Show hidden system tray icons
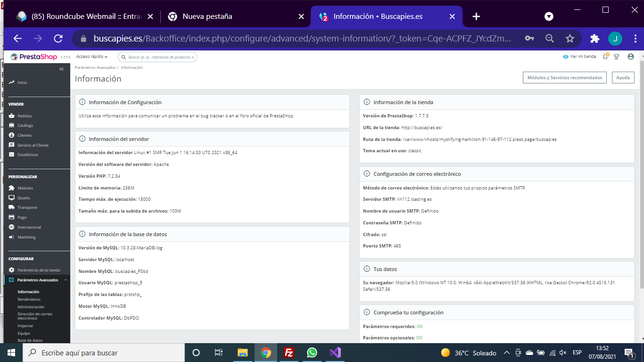Image resolution: width=644 pixels, height=362 pixels. point(507,353)
